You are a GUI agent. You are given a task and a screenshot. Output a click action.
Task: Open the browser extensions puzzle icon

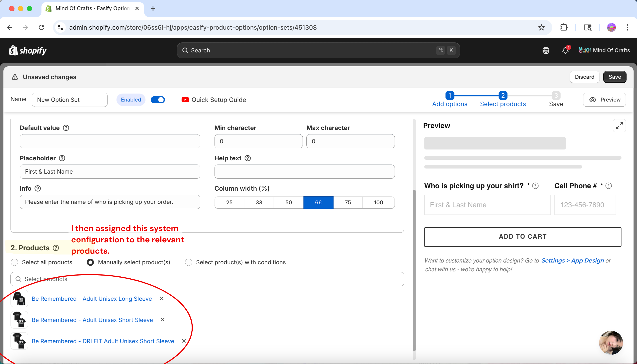[x=564, y=27]
